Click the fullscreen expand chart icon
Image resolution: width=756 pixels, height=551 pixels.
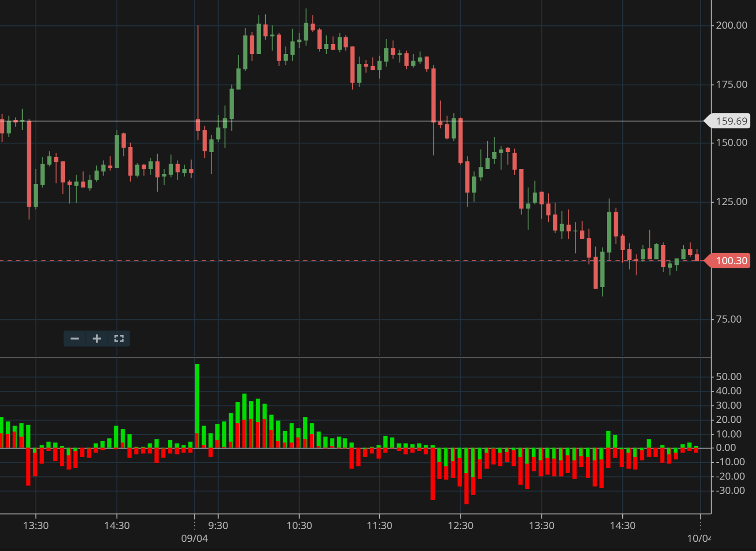119,339
